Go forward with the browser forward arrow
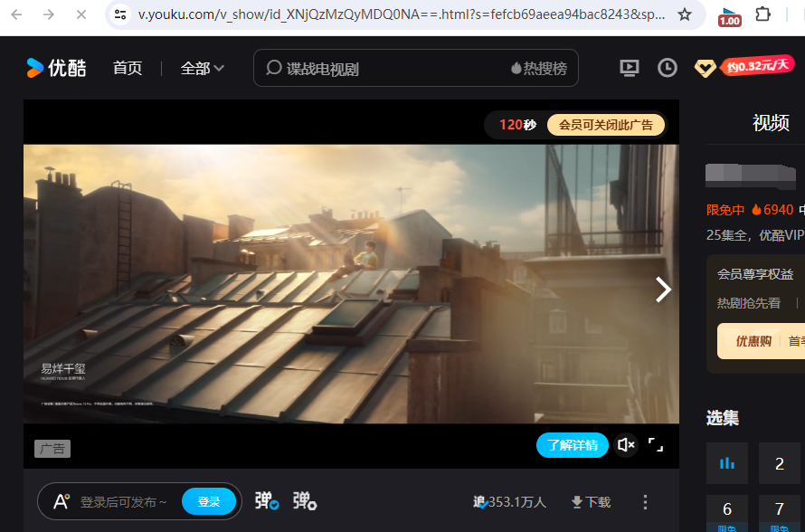 [49, 14]
